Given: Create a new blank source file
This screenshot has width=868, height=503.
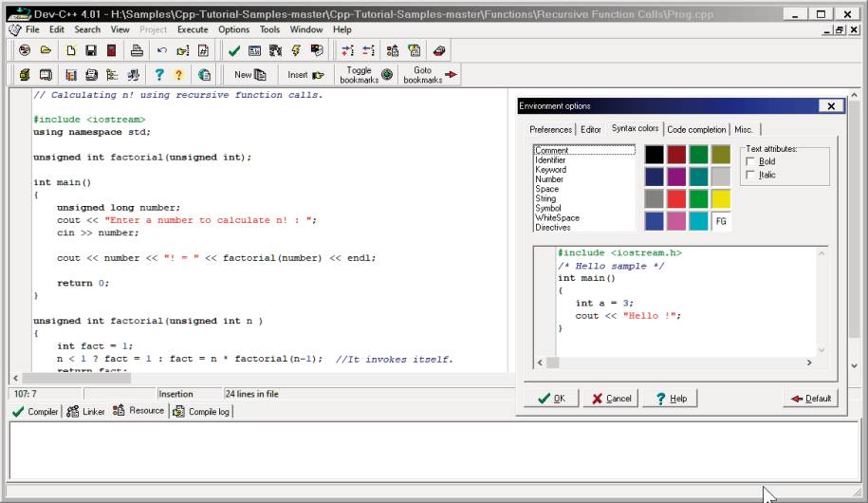Looking at the screenshot, I should (70, 51).
